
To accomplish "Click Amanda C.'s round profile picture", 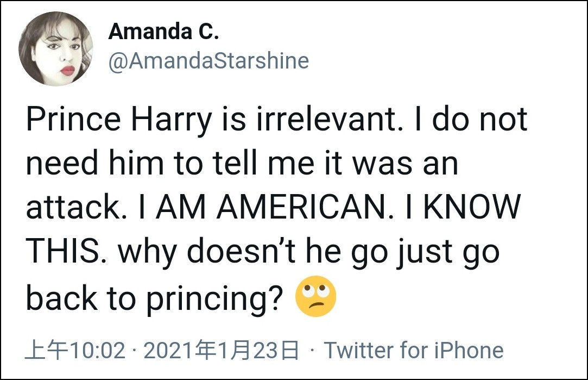I will pyautogui.click(x=56, y=48).
